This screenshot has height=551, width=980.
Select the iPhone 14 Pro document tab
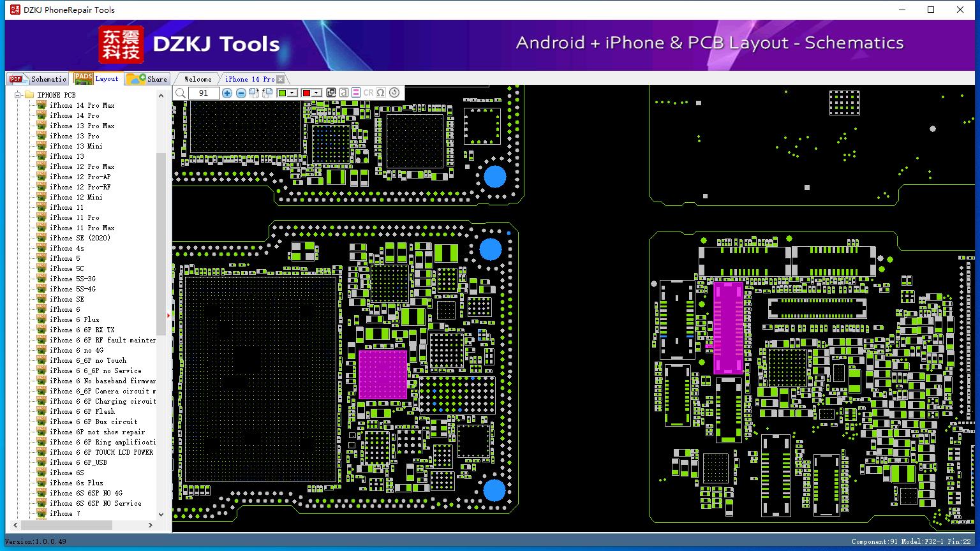pyautogui.click(x=249, y=79)
